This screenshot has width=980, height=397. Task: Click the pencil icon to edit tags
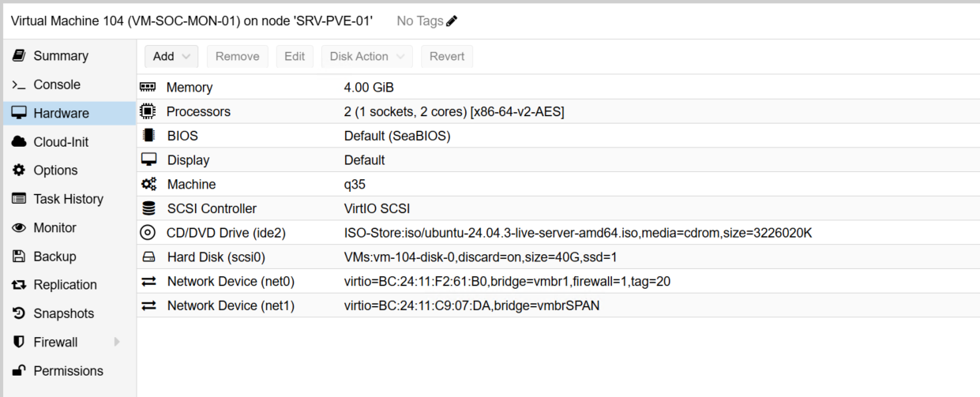(452, 21)
